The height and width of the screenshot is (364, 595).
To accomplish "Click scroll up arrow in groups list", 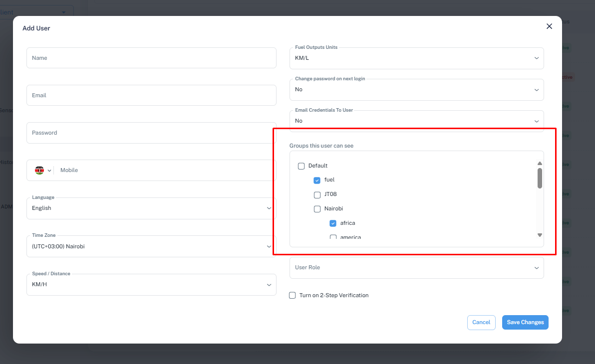I will coord(540,164).
